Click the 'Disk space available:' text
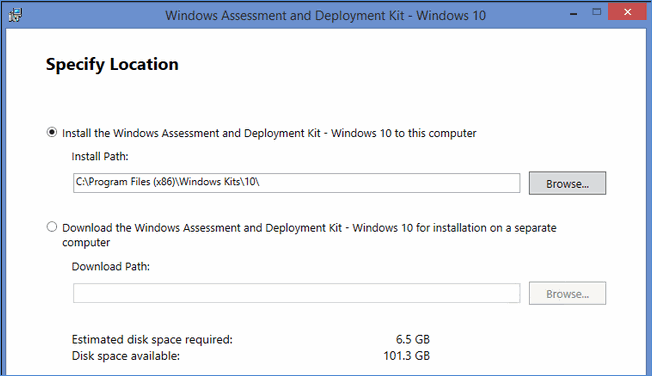652x376 pixels. [x=126, y=356]
